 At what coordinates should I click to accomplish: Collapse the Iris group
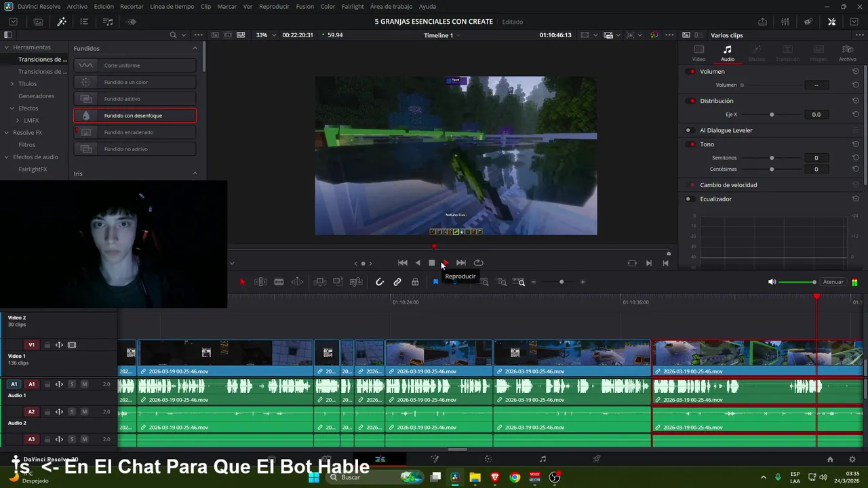(195, 174)
